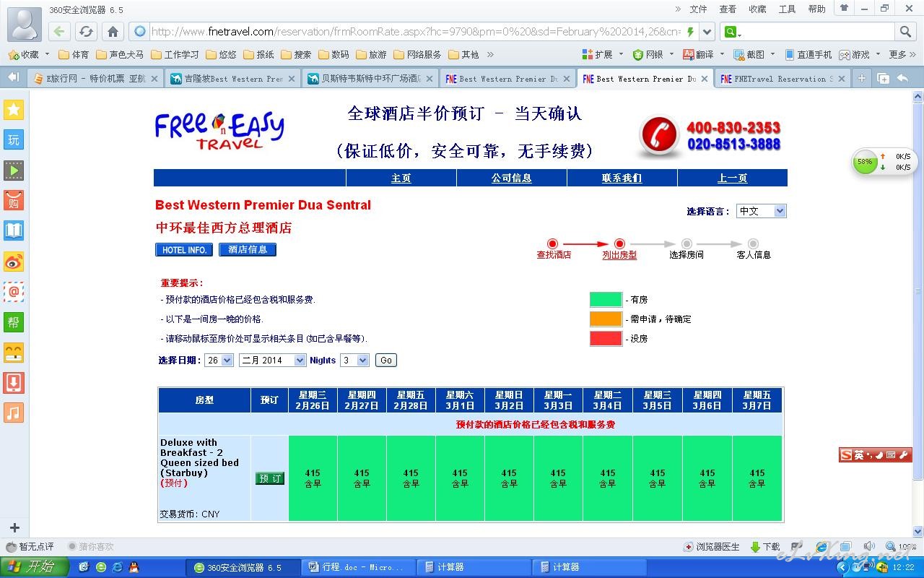This screenshot has width=924, height=578.
Task: Open 网络服务 bookmarks folder
Action: tap(417, 54)
